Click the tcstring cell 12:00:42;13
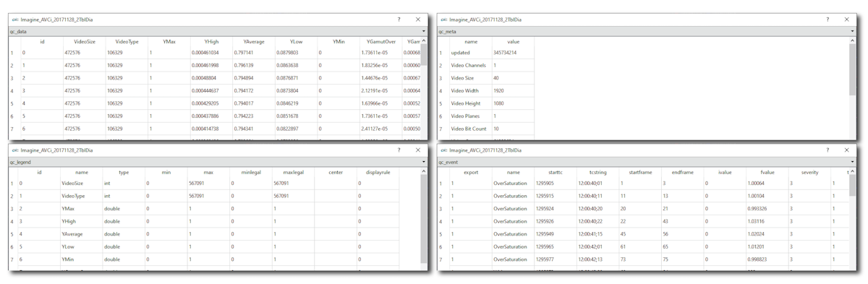The width and height of the screenshot is (868, 284). (x=598, y=259)
